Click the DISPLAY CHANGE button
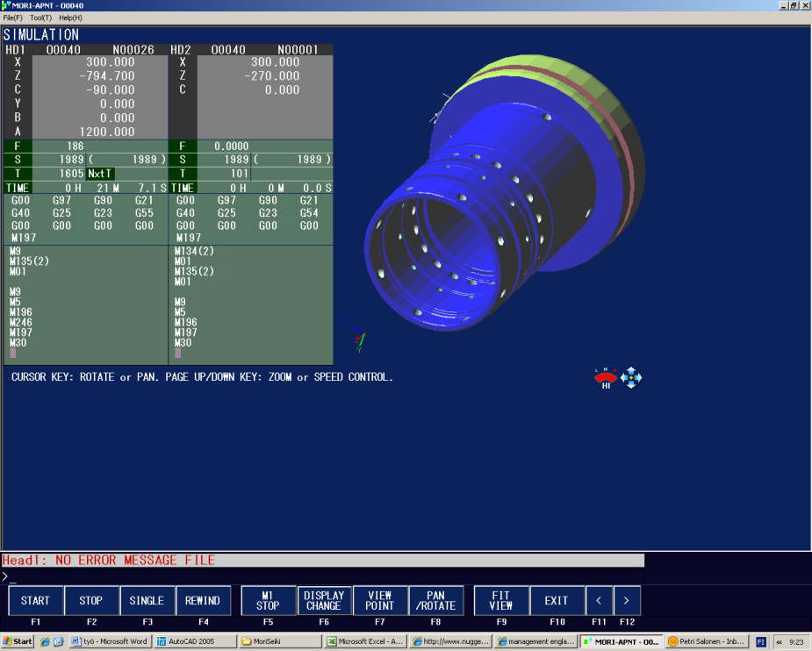This screenshot has width=812, height=651. [324, 601]
